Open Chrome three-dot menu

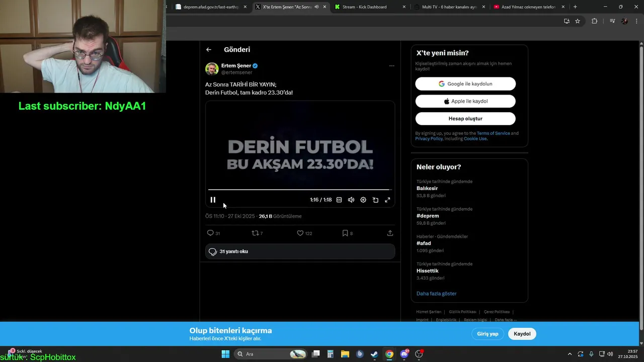636,21
